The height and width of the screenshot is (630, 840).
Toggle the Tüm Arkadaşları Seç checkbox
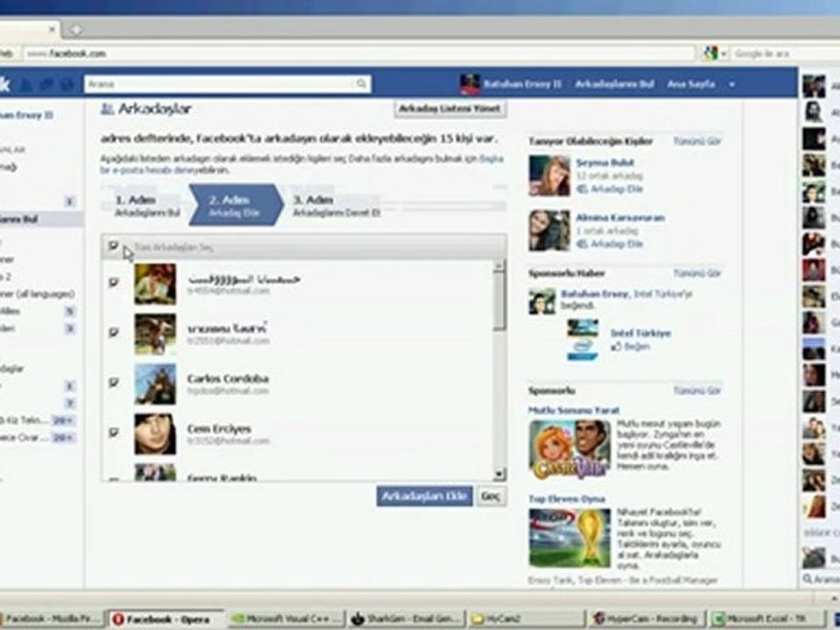(x=113, y=246)
